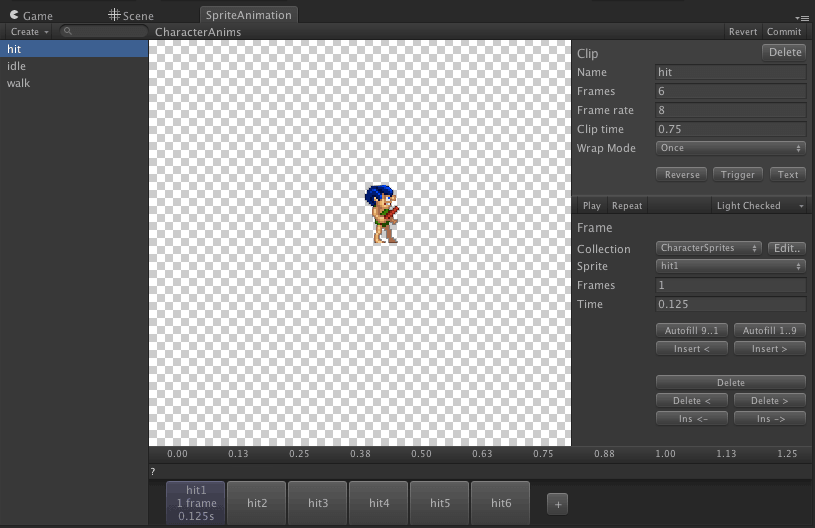Click the Insert < button

click(691, 349)
